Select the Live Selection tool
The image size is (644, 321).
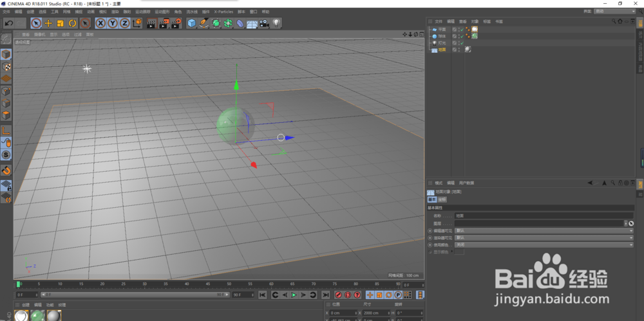[x=36, y=23]
